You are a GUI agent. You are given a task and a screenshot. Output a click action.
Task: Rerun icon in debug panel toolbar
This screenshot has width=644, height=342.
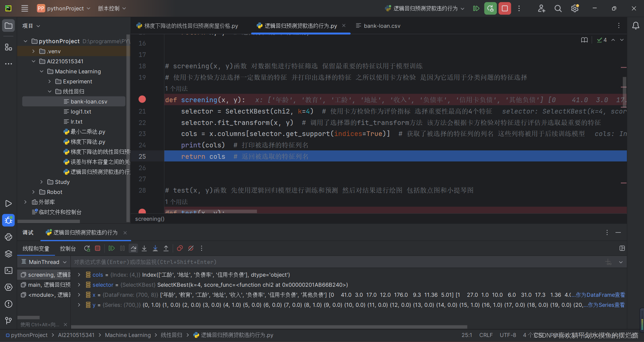point(87,249)
